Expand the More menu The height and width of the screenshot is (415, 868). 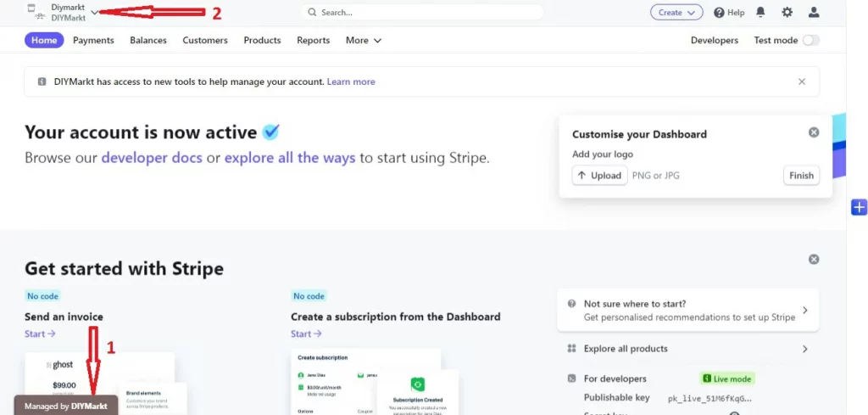pyautogui.click(x=363, y=40)
